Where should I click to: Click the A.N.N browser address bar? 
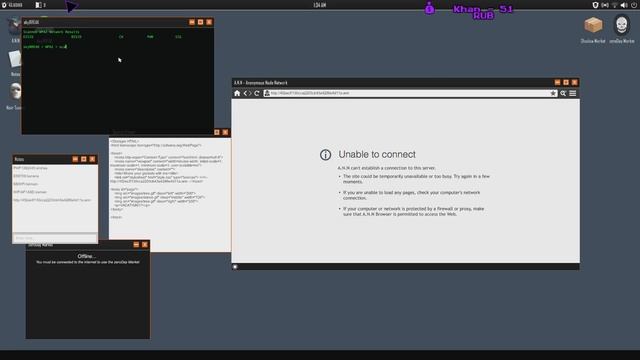tap(409, 93)
